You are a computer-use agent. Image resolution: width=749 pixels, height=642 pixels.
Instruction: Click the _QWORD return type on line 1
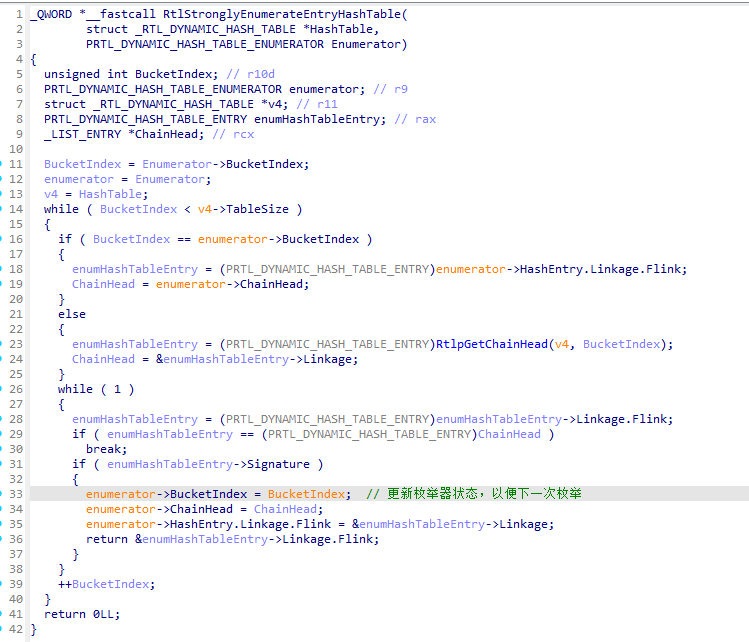pyautogui.click(x=51, y=14)
